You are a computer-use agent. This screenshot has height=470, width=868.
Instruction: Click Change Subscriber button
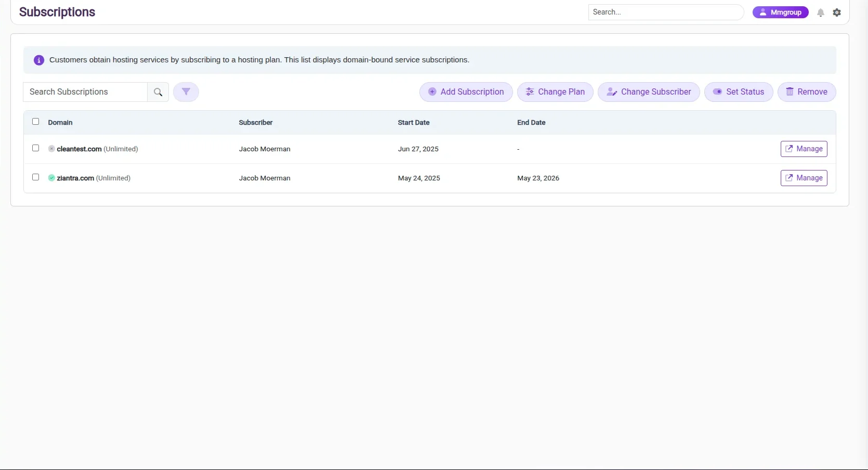(x=649, y=92)
